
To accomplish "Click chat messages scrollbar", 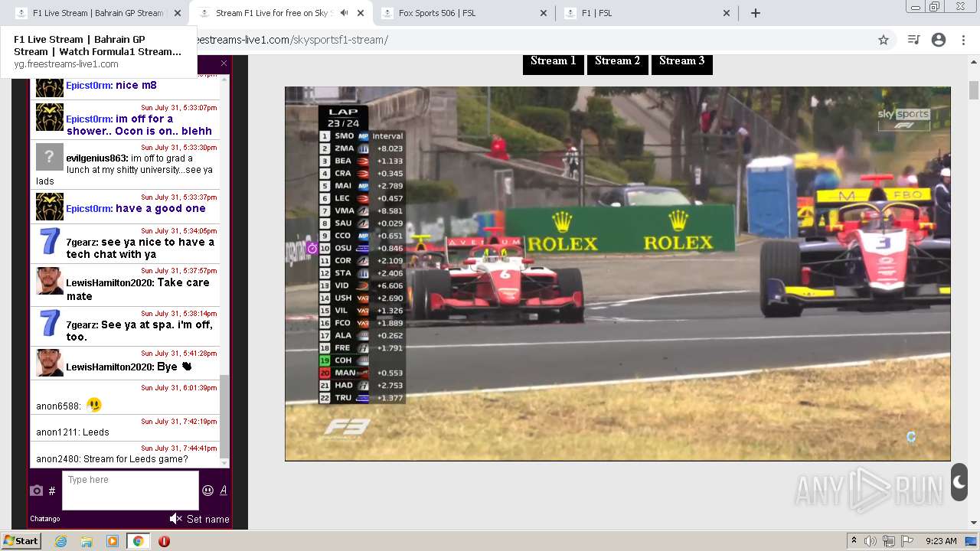I will tap(224, 417).
